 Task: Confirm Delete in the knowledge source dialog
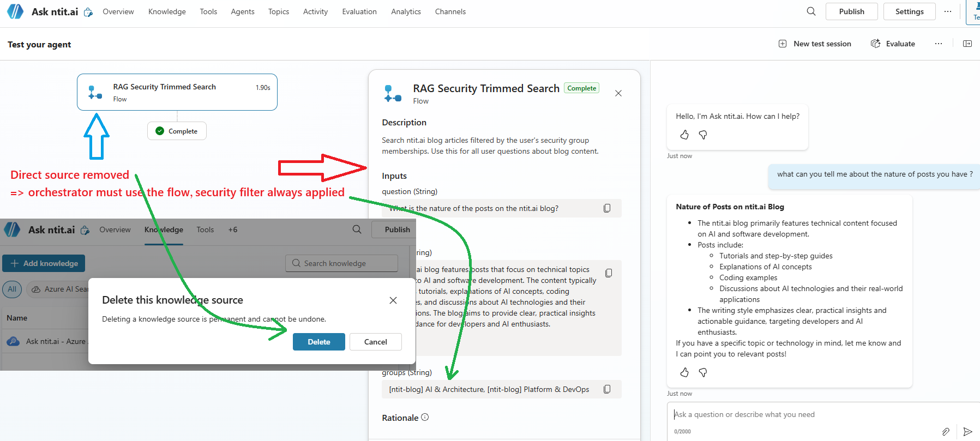pyautogui.click(x=319, y=342)
